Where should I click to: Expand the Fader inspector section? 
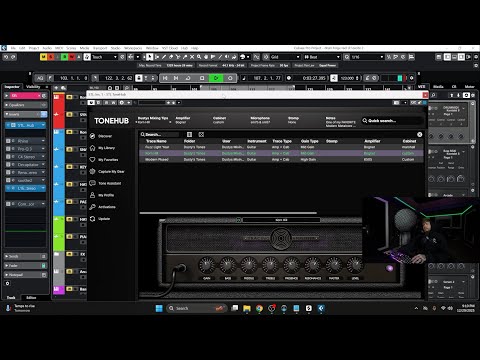point(25,266)
